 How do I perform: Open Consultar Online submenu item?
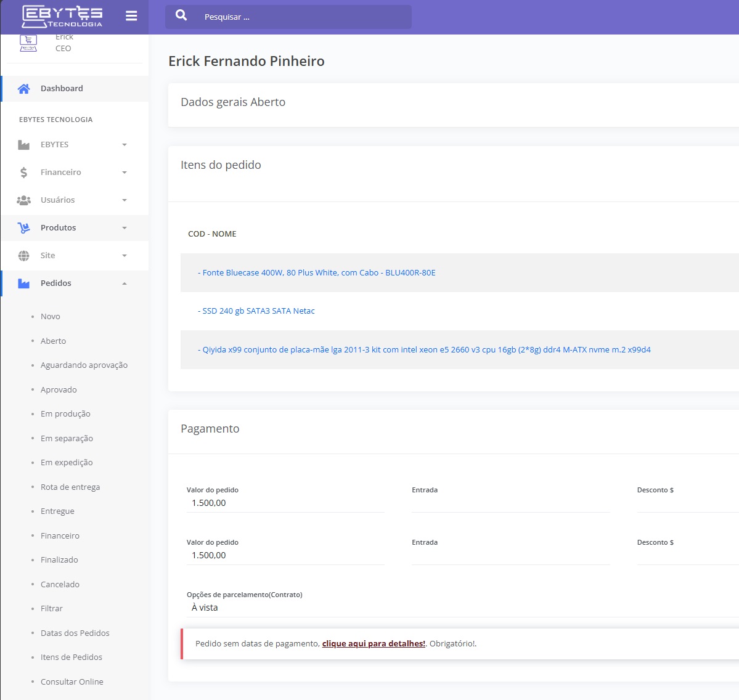tap(71, 682)
